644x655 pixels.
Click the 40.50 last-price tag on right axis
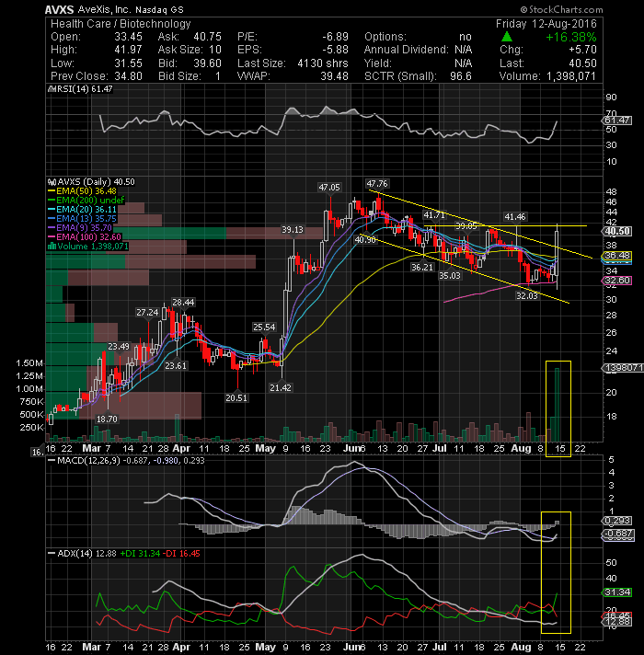(616, 232)
